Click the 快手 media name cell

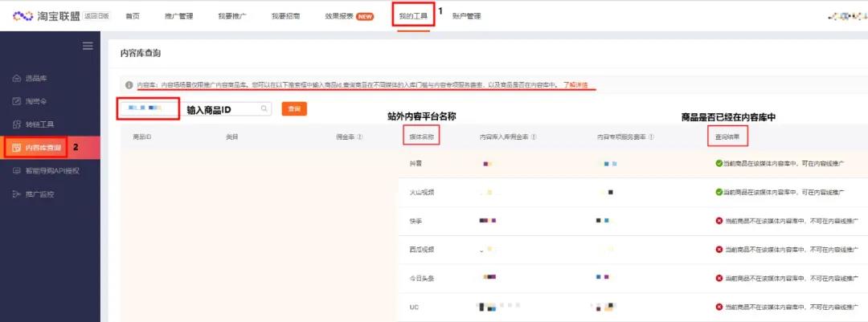[416, 221]
